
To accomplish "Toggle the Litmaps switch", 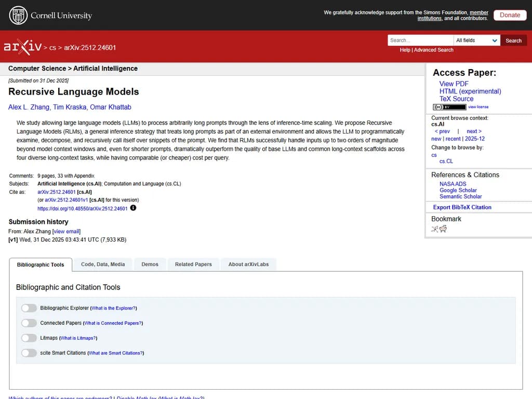I will 29,338.
